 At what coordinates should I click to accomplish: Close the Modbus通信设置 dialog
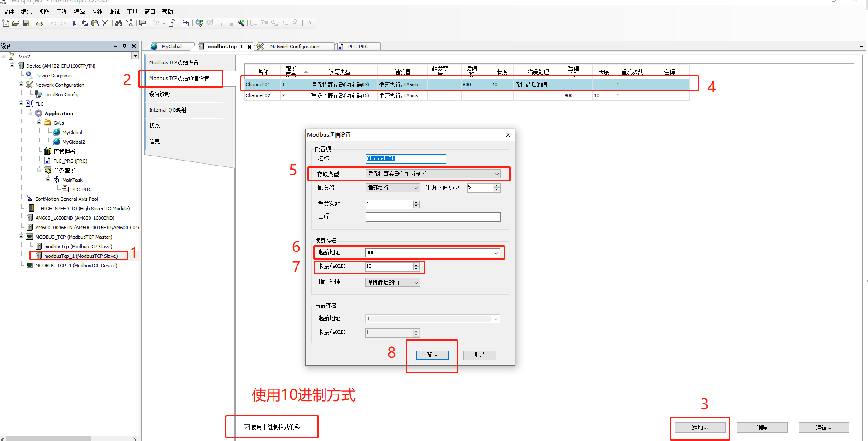click(x=508, y=135)
